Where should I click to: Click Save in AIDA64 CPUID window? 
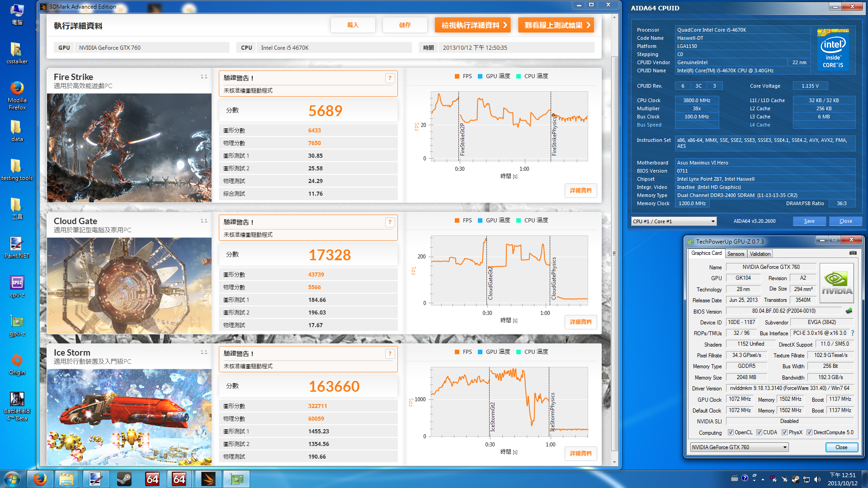[809, 221]
